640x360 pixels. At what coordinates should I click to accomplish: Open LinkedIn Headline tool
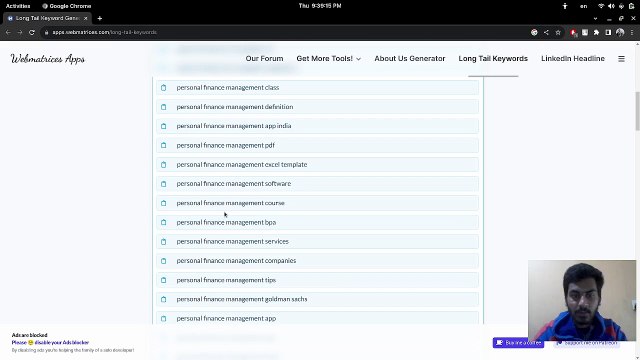[x=573, y=59]
